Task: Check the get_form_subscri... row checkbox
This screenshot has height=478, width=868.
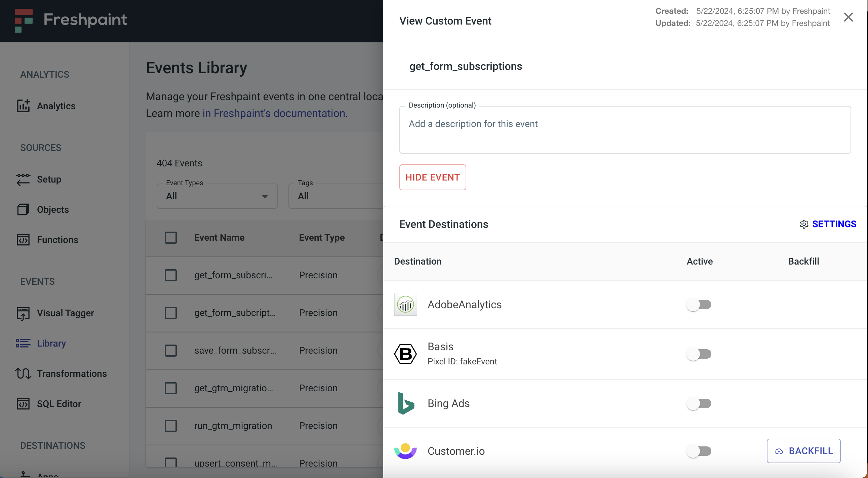Action: pyautogui.click(x=171, y=275)
